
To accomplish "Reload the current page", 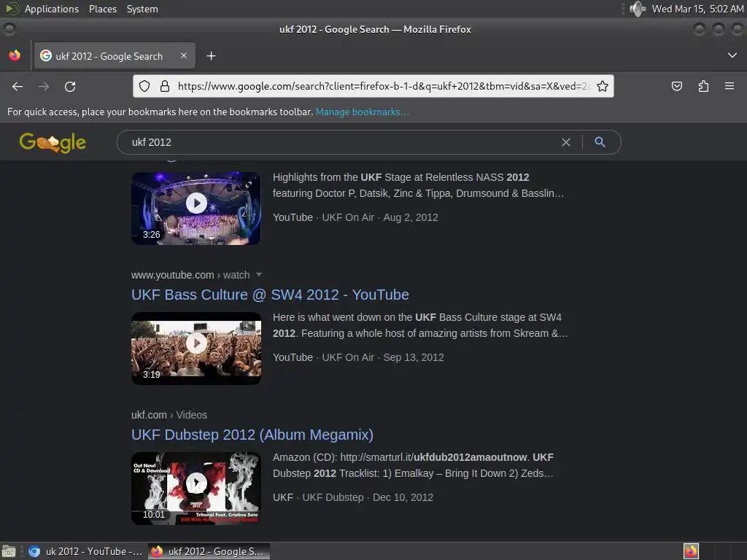I will [70, 86].
